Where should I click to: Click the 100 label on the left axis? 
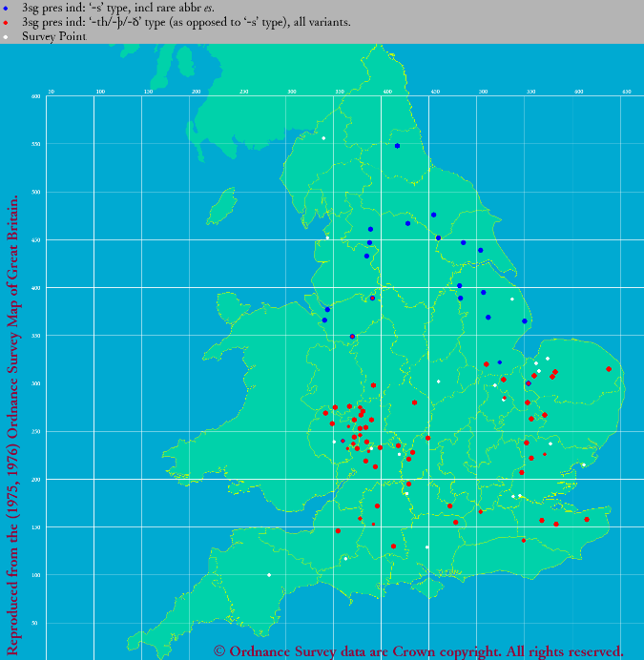pos(35,575)
